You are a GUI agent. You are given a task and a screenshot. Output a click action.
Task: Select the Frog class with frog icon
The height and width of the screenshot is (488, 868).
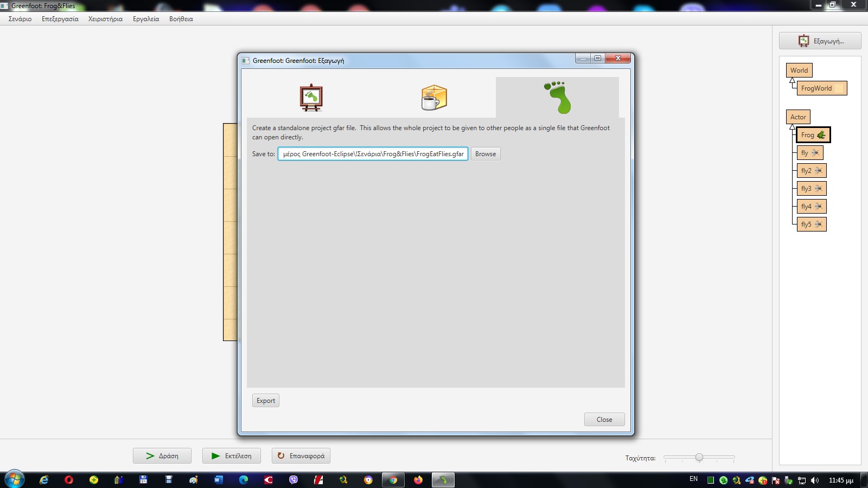(813, 135)
